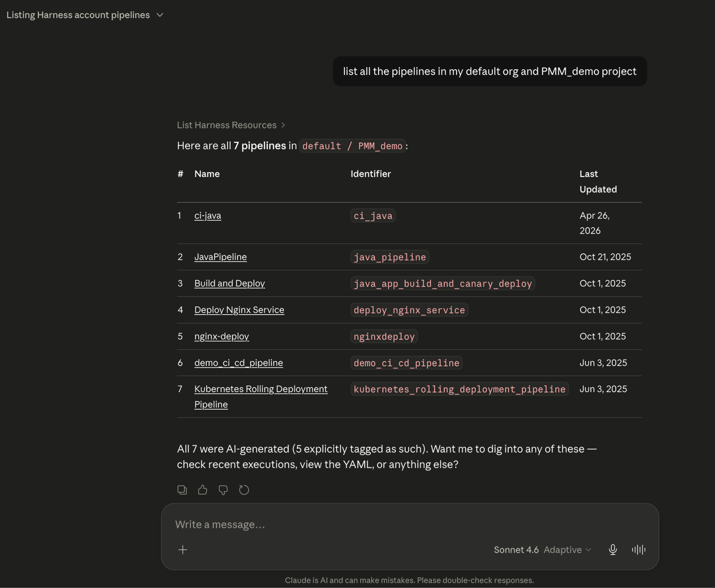Start dictation with the microphone icon
The width and height of the screenshot is (715, 588).
click(x=613, y=550)
